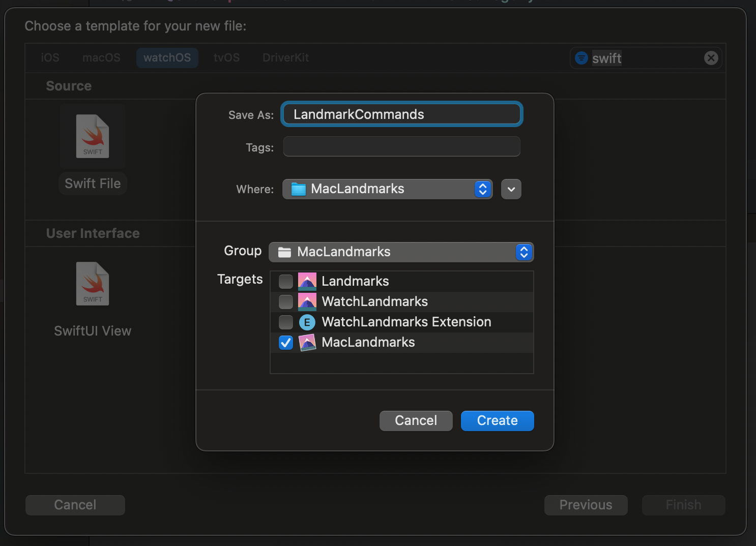Image resolution: width=756 pixels, height=546 pixels.
Task: Select the SwiftUI View template icon
Action: coord(93,284)
